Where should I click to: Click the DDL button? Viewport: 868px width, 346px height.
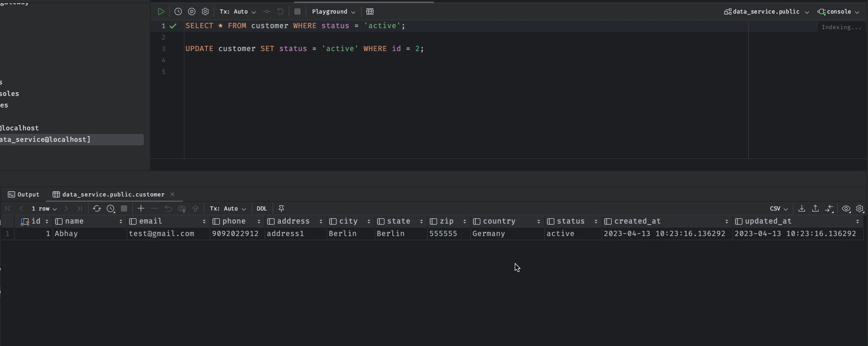(x=262, y=208)
